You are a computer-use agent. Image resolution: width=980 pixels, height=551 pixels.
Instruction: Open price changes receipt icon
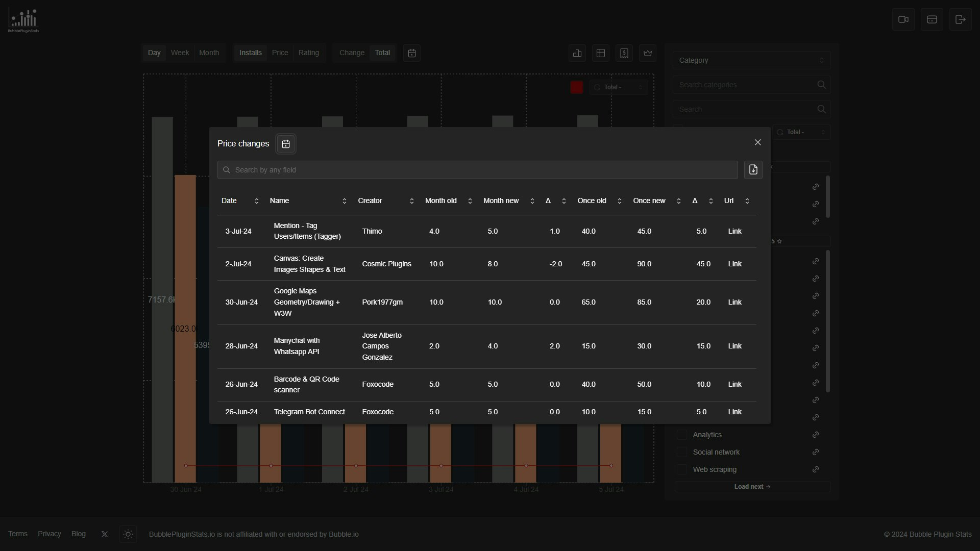pos(624,53)
